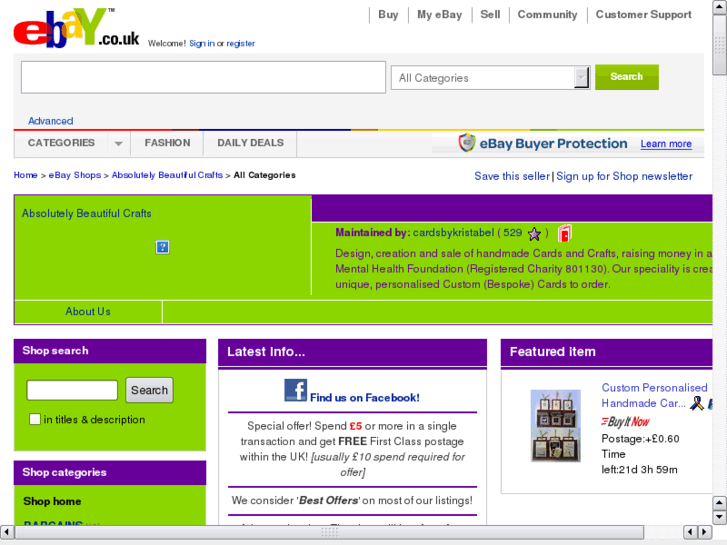Open the Customer Support menu
Screen dimensions: 727x545
[x=643, y=14]
